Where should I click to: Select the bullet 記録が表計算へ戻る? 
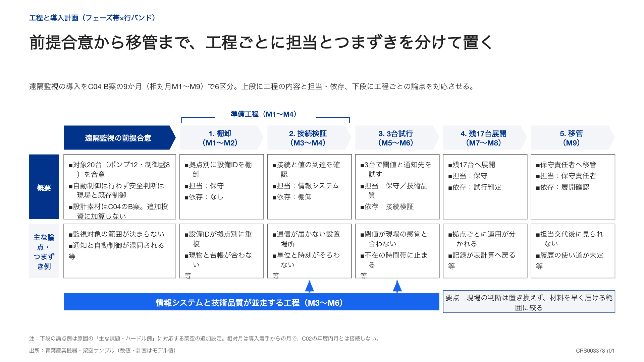[x=482, y=255]
